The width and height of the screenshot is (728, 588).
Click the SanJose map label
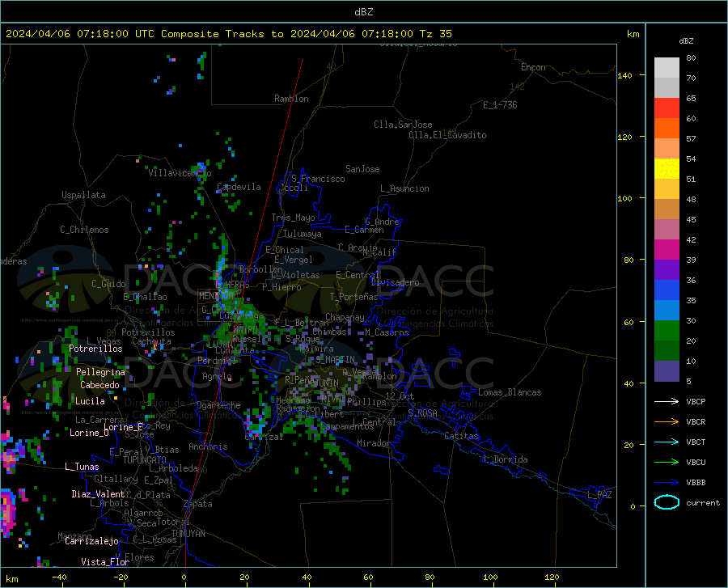click(x=362, y=169)
